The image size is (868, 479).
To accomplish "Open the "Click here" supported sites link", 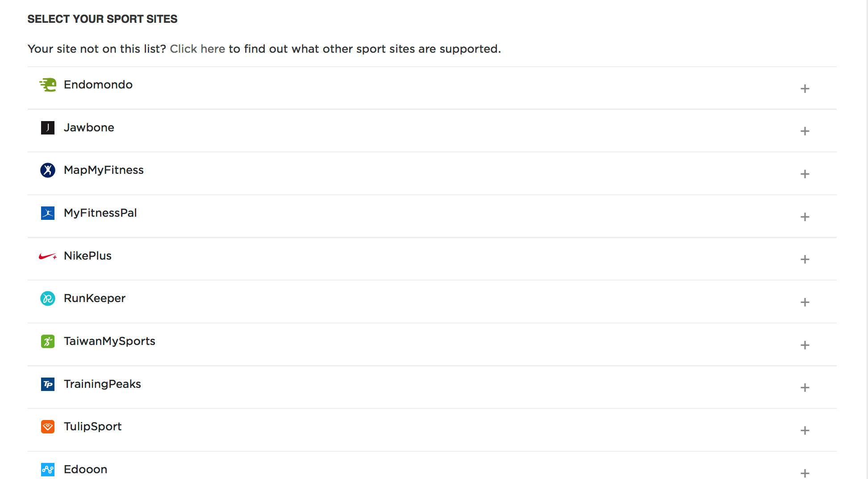I will pos(197,49).
